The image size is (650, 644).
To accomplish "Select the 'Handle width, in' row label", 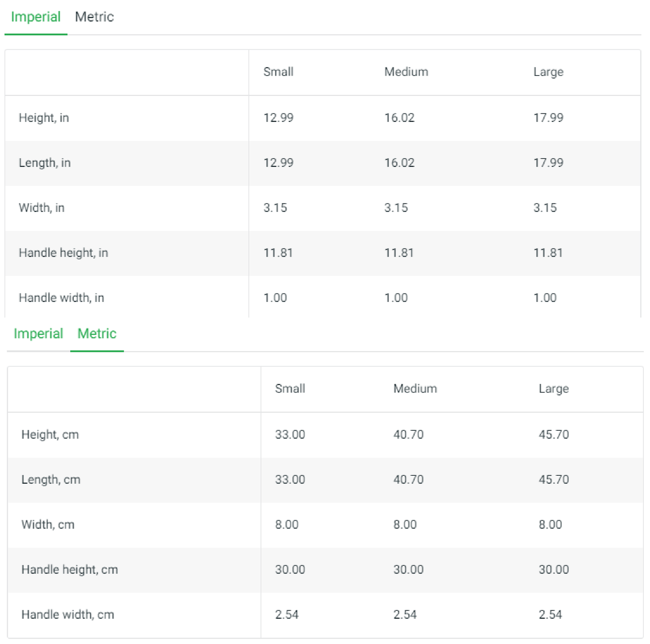I will point(62,298).
